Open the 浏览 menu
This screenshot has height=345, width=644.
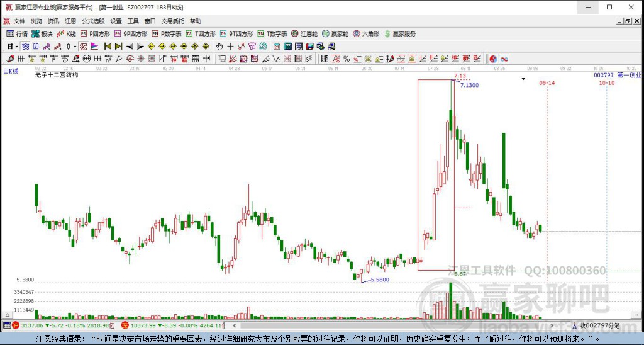tap(36, 21)
